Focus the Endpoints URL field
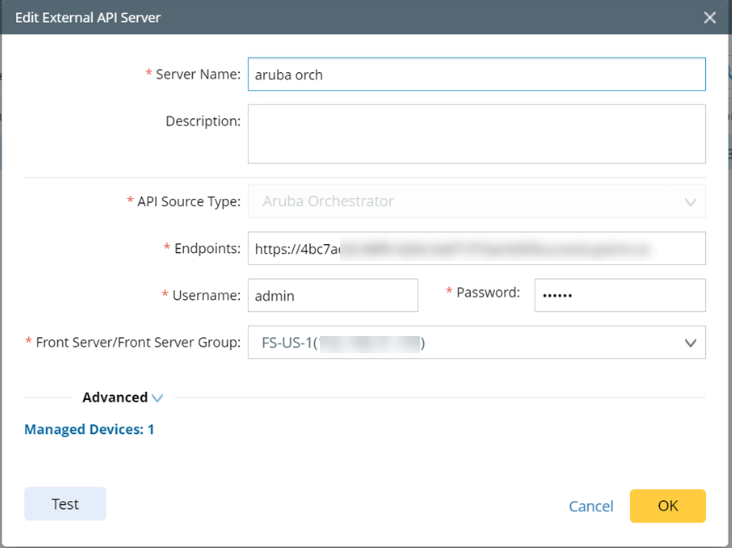Image resolution: width=732 pixels, height=548 pixels. [x=476, y=249]
